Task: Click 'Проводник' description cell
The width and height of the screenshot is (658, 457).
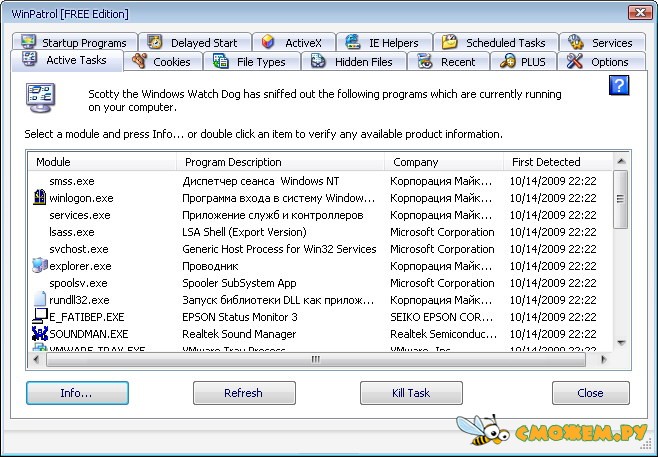Action: point(210,266)
